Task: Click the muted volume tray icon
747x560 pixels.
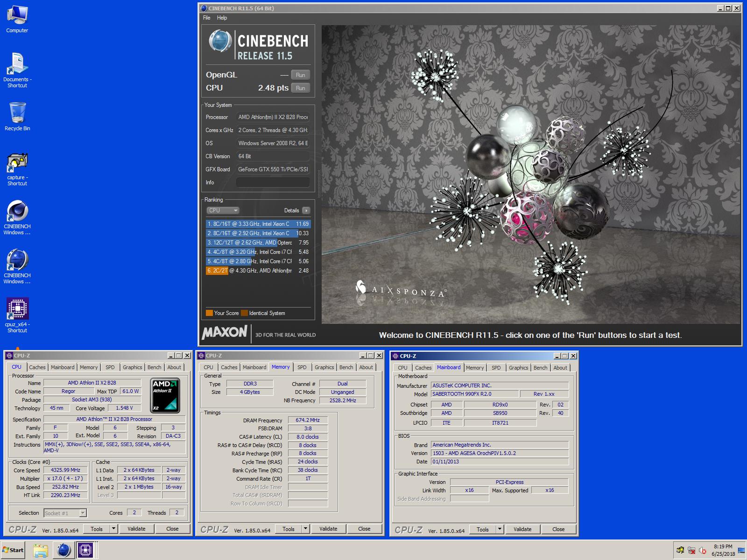Action: pyautogui.click(x=703, y=551)
